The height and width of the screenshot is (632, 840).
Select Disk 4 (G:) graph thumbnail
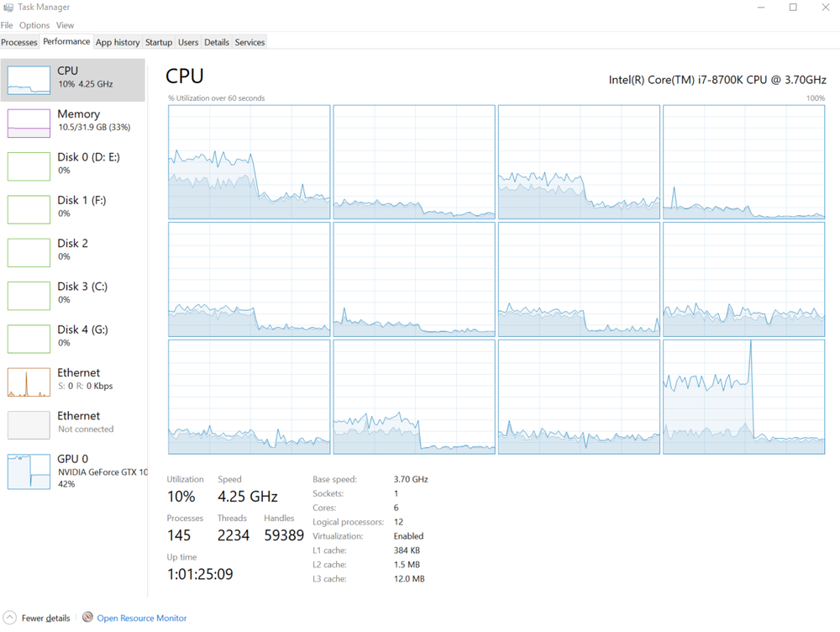29,339
